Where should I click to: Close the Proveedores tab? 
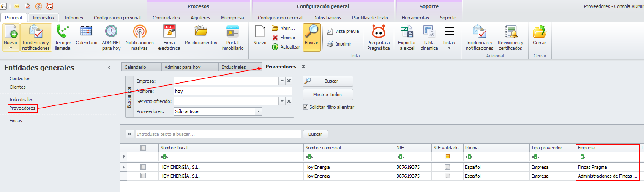pos(303,67)
